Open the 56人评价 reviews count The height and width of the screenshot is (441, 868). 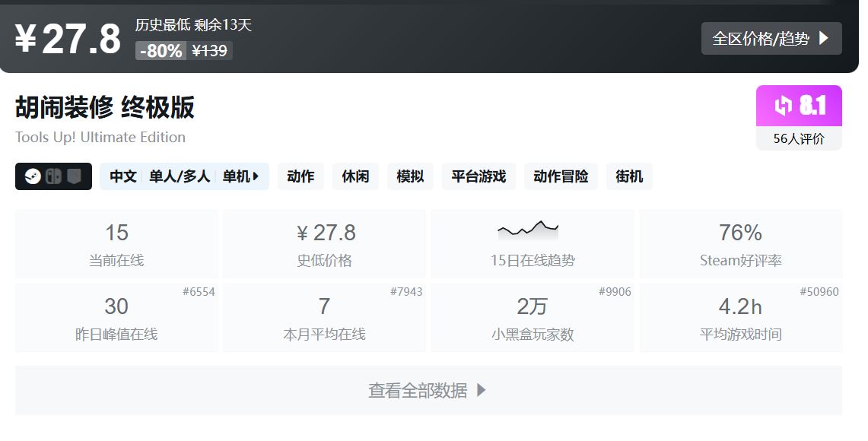tap(799, 139)
